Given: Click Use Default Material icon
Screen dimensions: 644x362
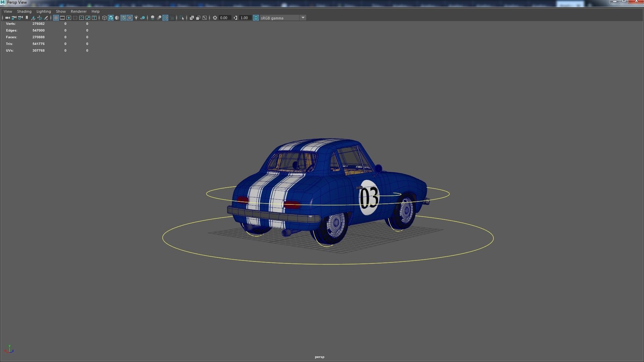Looking at the screenshot, I should coord(117,18).
